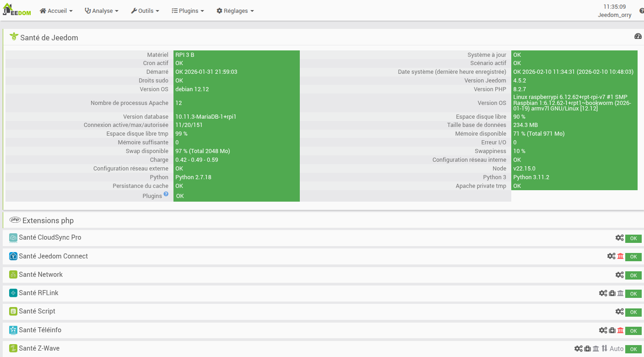Click the OK badge for Santé RFLink
The width and height of the screenshot is (644, 357).
coord(633,294)
